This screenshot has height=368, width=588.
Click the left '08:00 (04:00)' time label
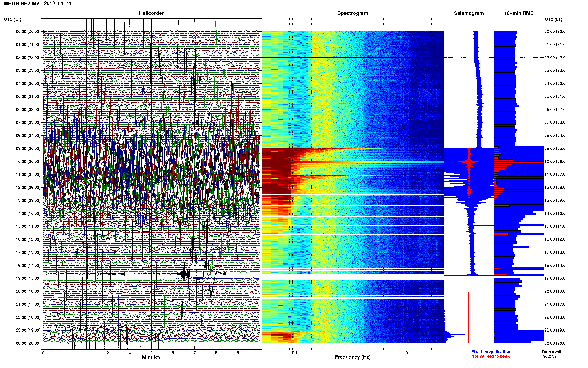click(x=28, y=136)
